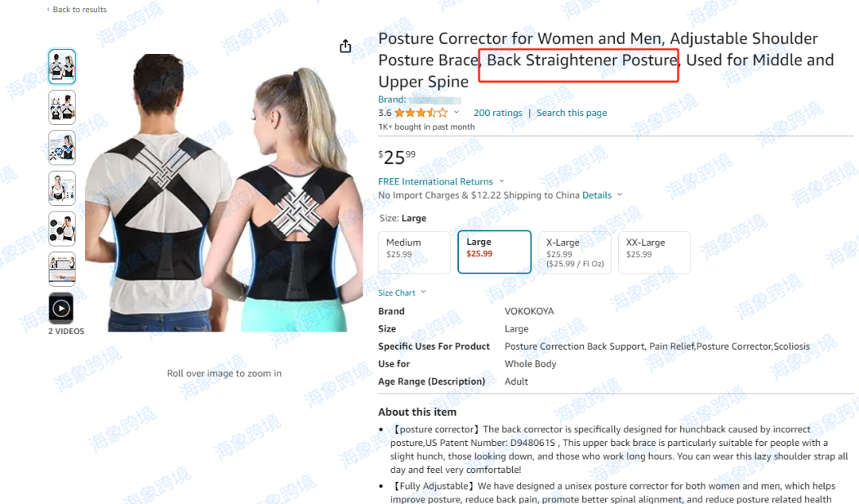Select first product thumbnail image
The width and height of the screenshot is (859, 504).
tap(62, 67)
